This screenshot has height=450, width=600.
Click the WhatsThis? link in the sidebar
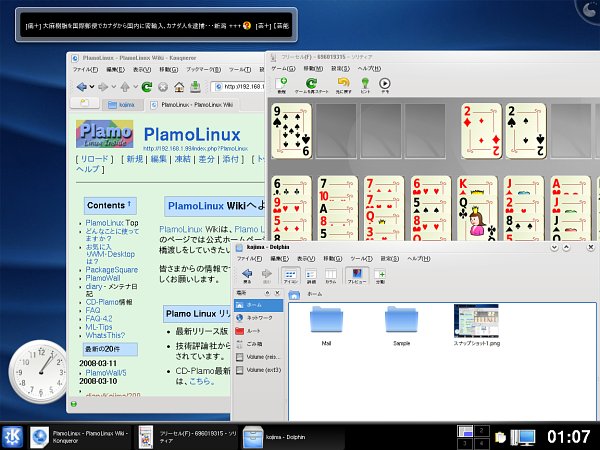pyautogui.click(x=105, y=335)
